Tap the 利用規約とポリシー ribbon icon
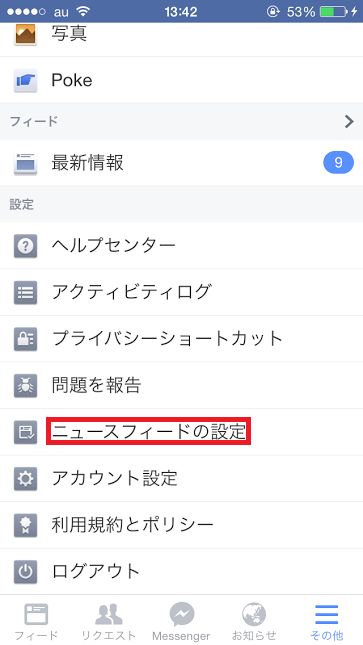Viewport: 363px width, 645px height. (x=26, y=525)
